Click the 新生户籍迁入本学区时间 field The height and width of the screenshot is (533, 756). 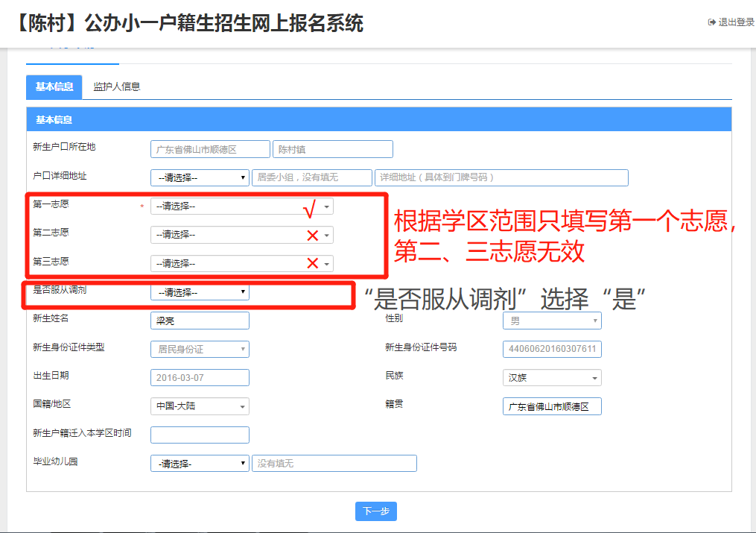[200, 435]
